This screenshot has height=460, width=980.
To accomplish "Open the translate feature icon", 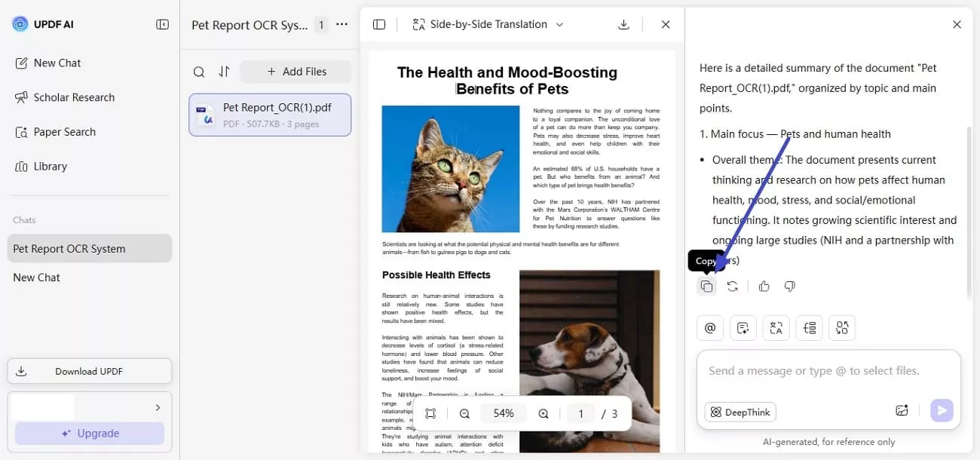I will point(776,327).
